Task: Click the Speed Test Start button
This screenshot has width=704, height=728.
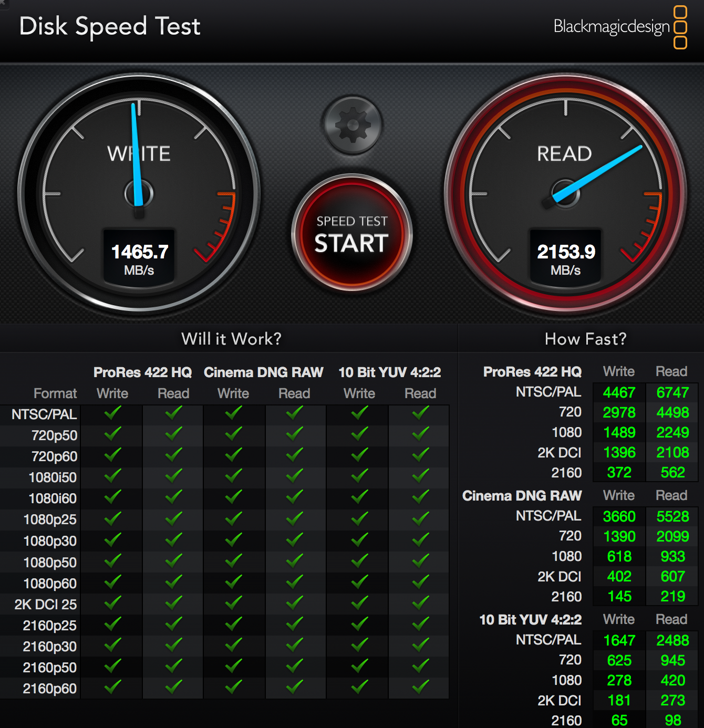Action: [x=352, y=234]
